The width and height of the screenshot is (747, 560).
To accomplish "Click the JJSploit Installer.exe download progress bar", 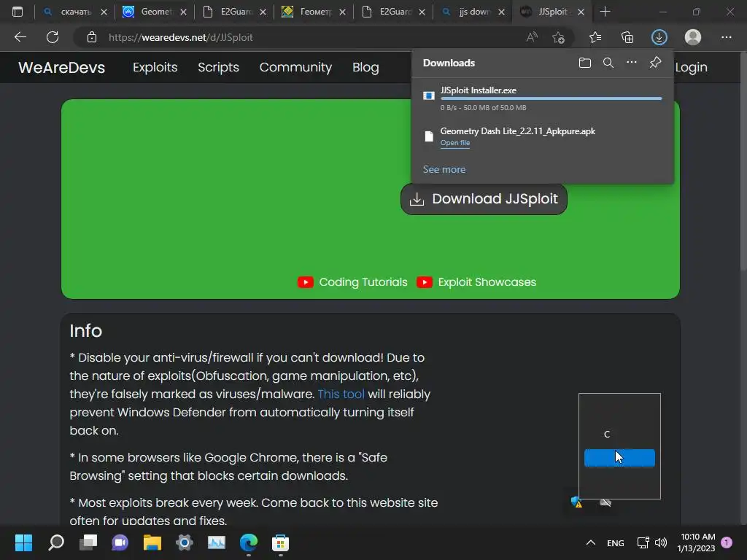I will 551,98.
